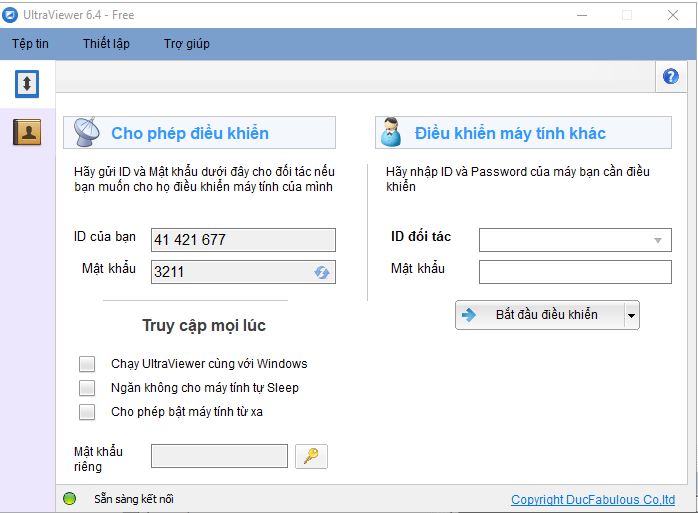Click the Cho phép điều khiển header
698x513 pixels.
tap(199, 133)
